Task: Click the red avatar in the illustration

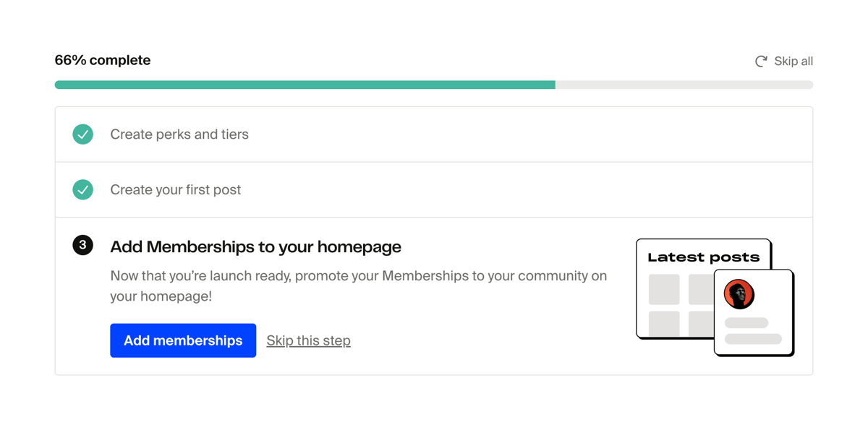Action: click(x=739, y=294)
